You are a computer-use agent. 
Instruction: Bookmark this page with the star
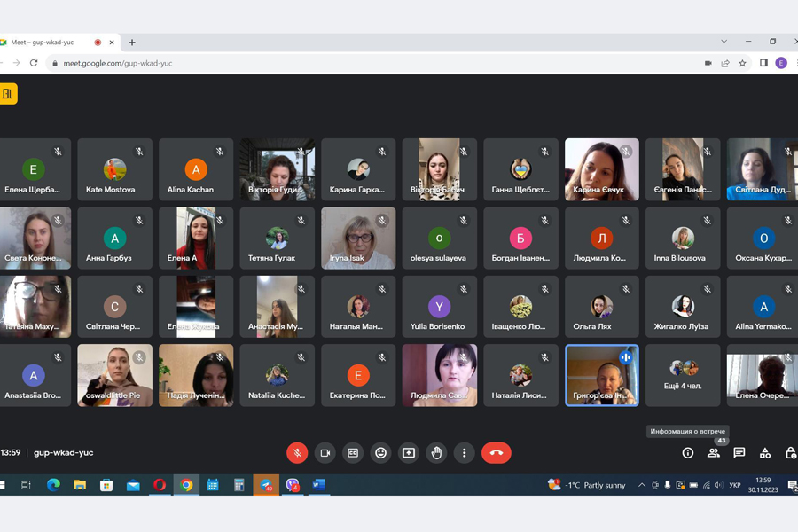742,63
